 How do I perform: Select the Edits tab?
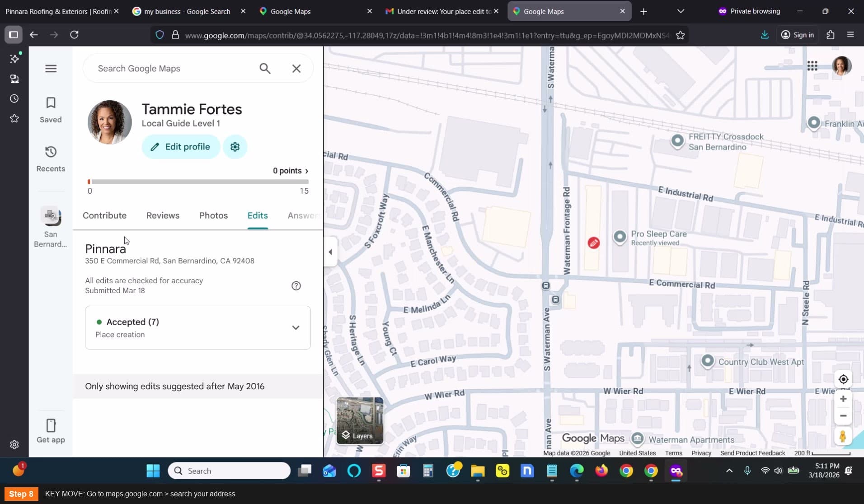pyautogui.click(x=258, y=215)
